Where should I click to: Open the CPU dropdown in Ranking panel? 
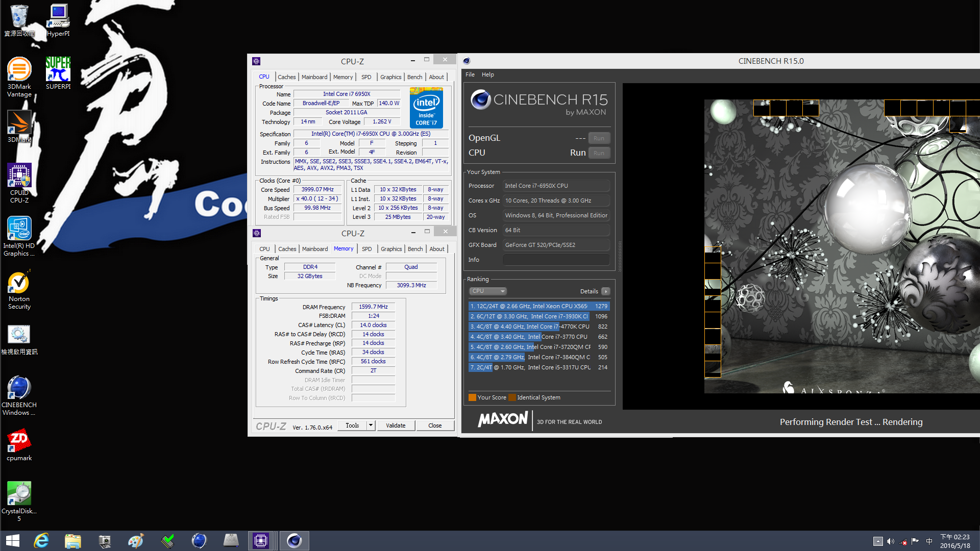[x=487, y=291]
